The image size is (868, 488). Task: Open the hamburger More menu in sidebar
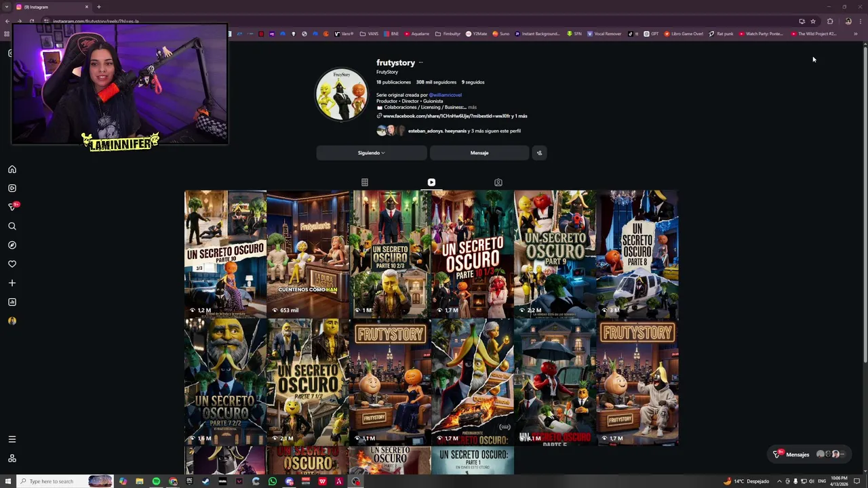pos(12,439)
